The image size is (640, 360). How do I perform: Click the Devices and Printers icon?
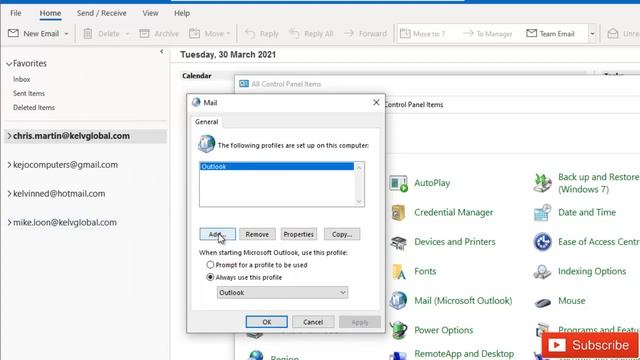[x=398, y=242]
